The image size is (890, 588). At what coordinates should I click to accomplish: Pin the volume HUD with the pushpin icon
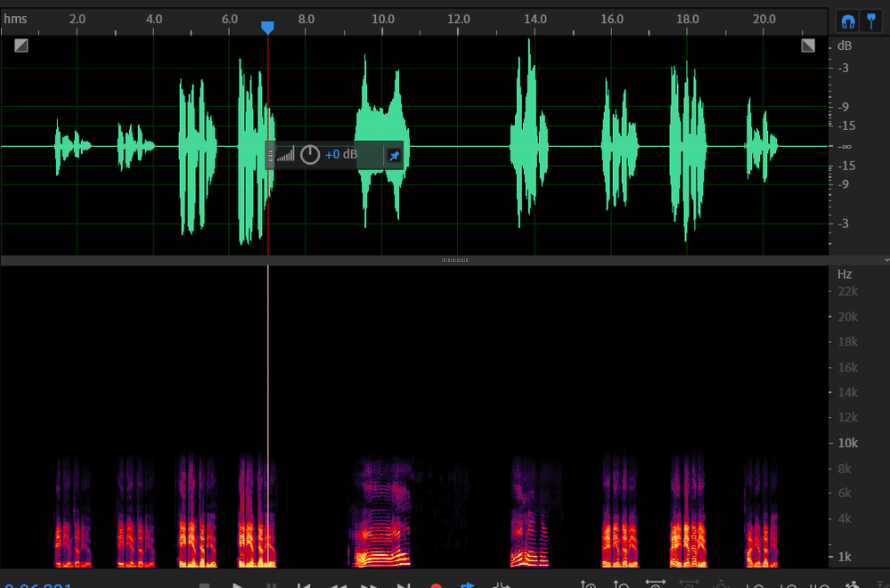pos(394,156)
